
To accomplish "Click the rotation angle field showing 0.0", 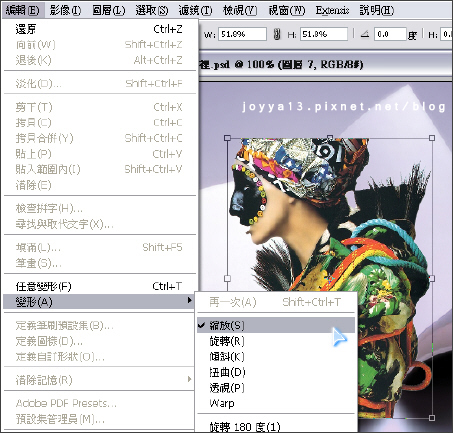I will [x=390, y=34].
